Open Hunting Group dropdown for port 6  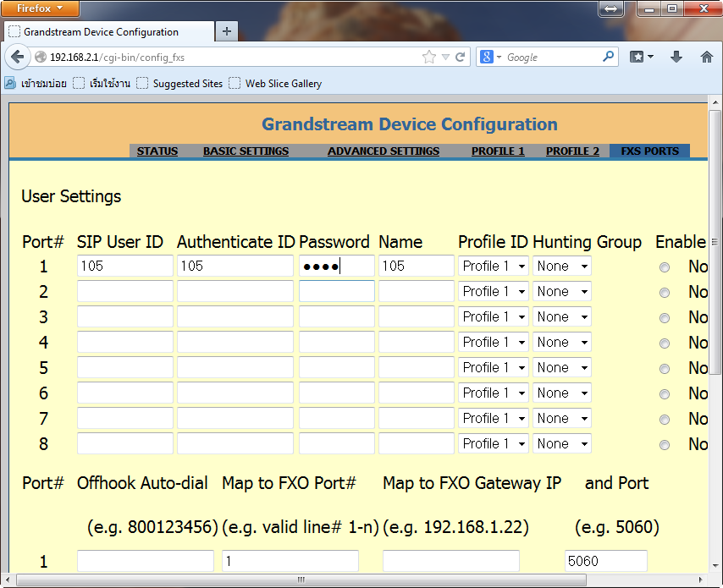(x=562, y=393)
